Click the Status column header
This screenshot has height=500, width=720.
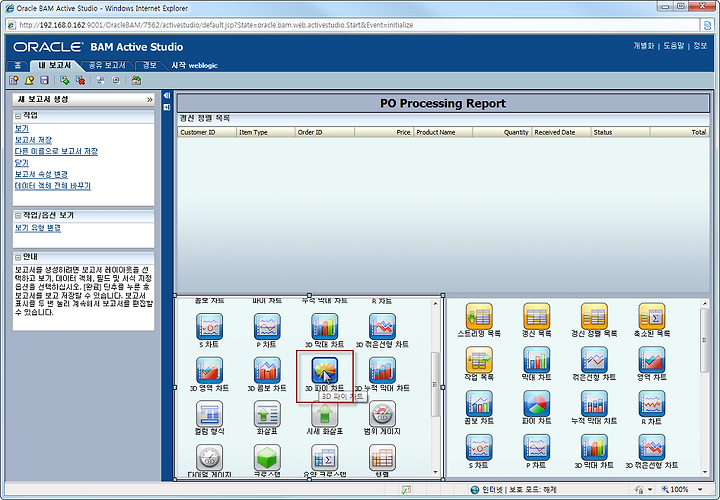pos(620,132)
